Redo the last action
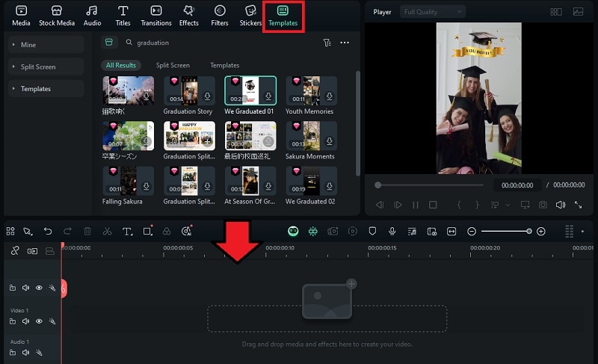 (67, 231)
